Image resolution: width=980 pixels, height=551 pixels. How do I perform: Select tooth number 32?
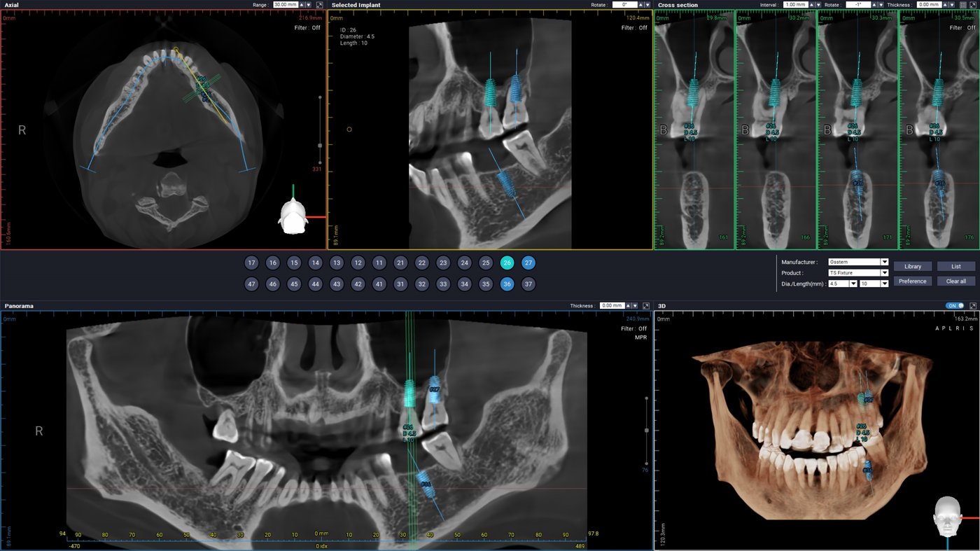421,284
